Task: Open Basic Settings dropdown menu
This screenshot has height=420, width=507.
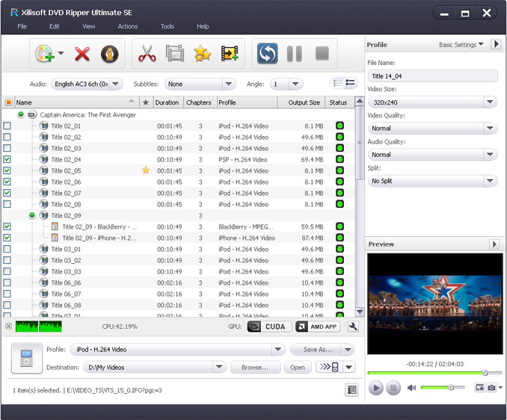Action: point(461,45)
